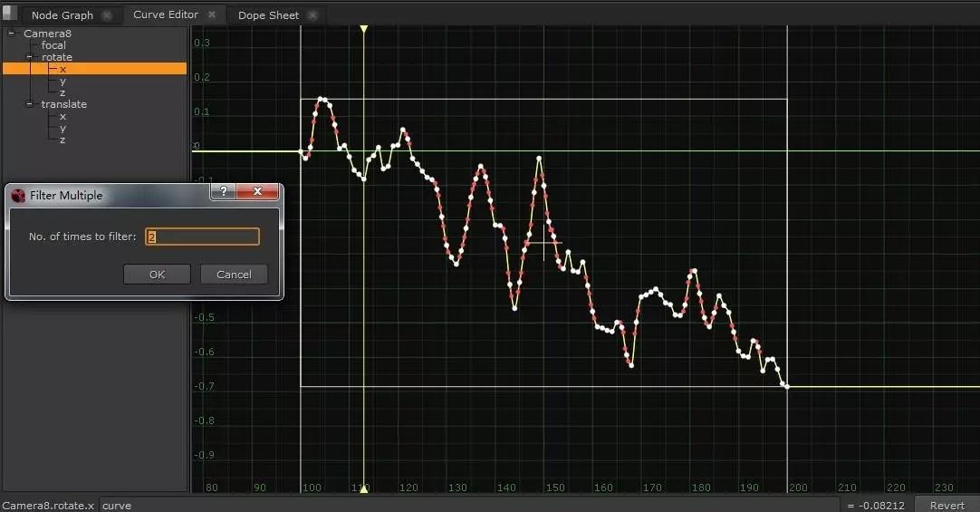Select the translate y curve
Viewport: 980px width, 512px height.
tap(62, 128)
